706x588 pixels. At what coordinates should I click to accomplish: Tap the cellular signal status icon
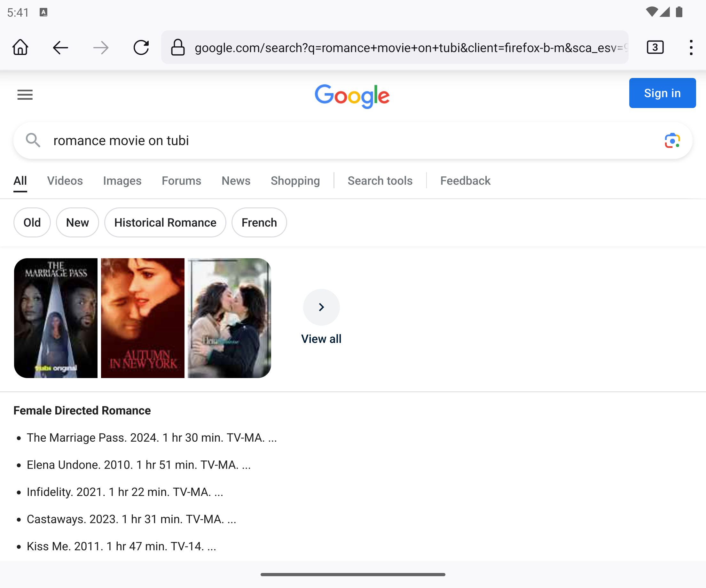[665, 12]
